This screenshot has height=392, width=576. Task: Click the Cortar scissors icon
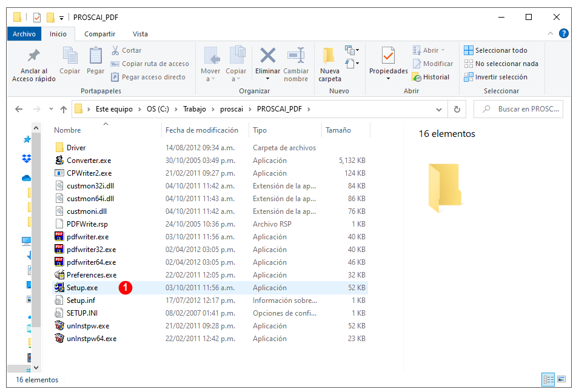115,50
